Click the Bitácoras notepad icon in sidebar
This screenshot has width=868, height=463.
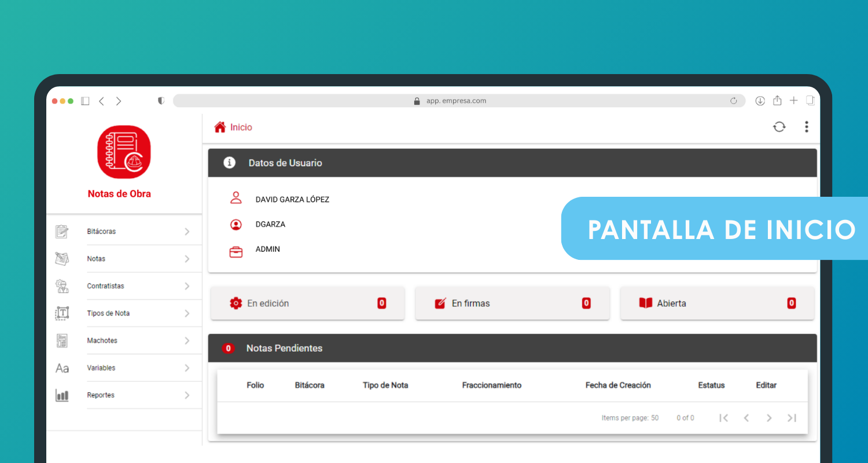(62, 231)
